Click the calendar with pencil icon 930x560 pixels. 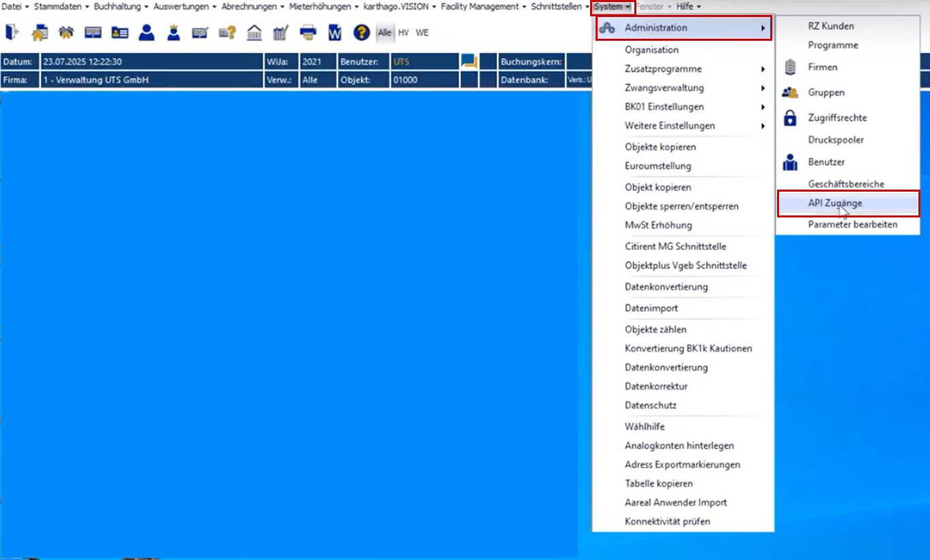(x=280, y=32)
